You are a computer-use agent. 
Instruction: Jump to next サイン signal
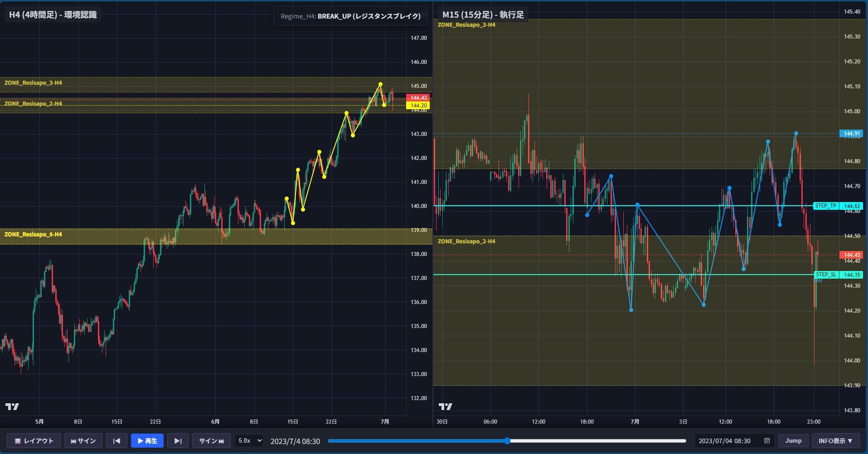[x=212, y=441]
